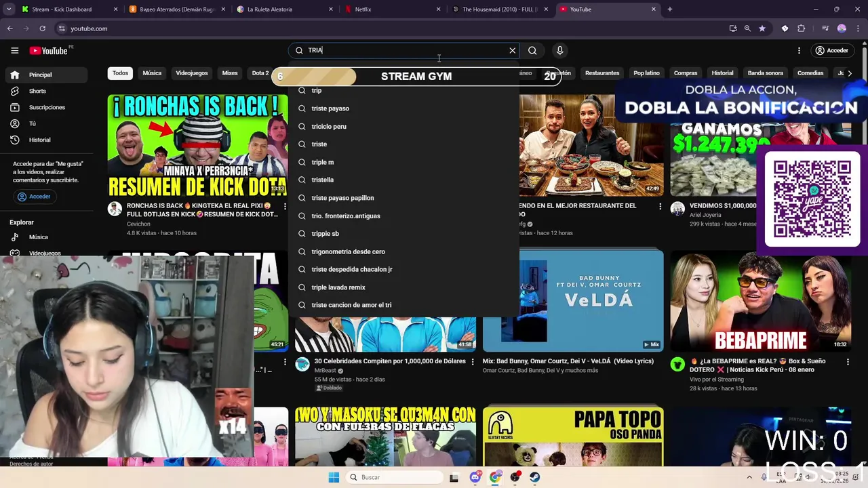
Task: Bookmark this page with star icon
Action: pos(762,28)
